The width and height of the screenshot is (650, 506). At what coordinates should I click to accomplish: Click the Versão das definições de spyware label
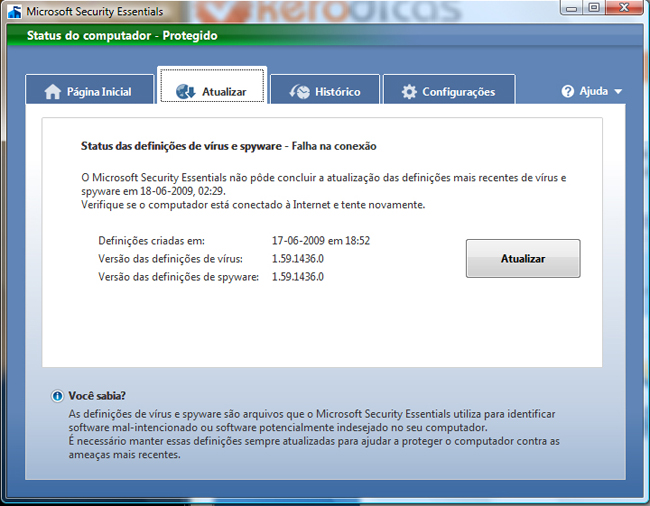pos(179,277)
